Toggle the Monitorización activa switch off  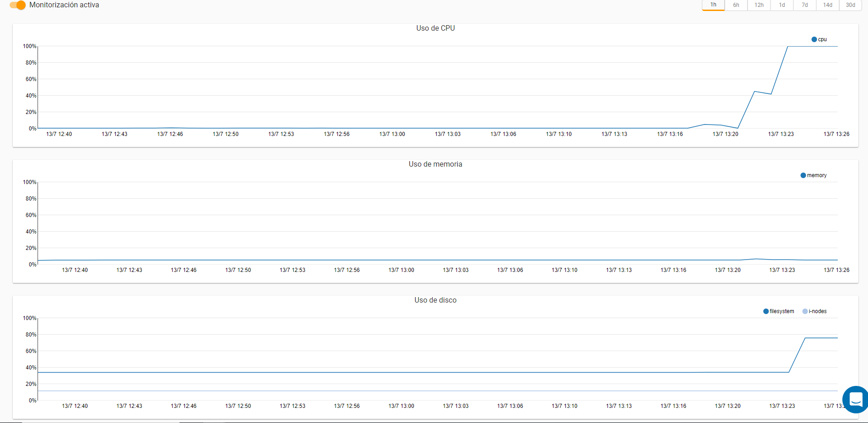[17, 5]
